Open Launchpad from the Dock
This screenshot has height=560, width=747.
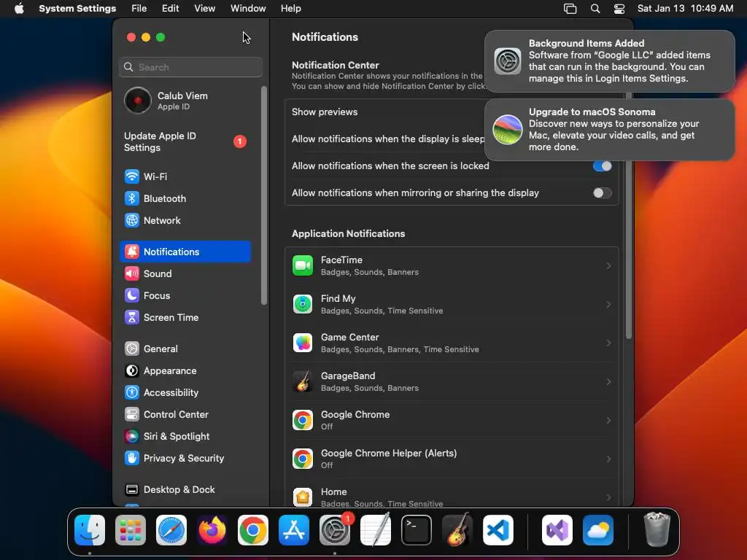tap(131, 530)
